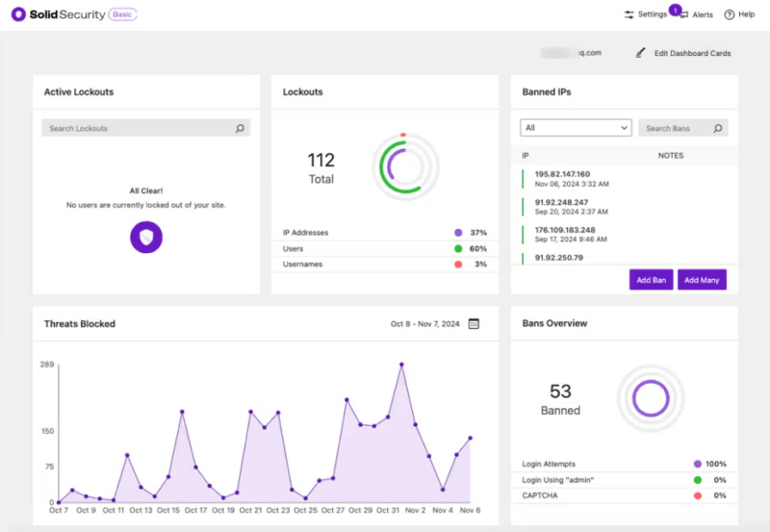Click the Users row in Lockouts
This screenshot has height=532, width=770.
pos(385,249)
